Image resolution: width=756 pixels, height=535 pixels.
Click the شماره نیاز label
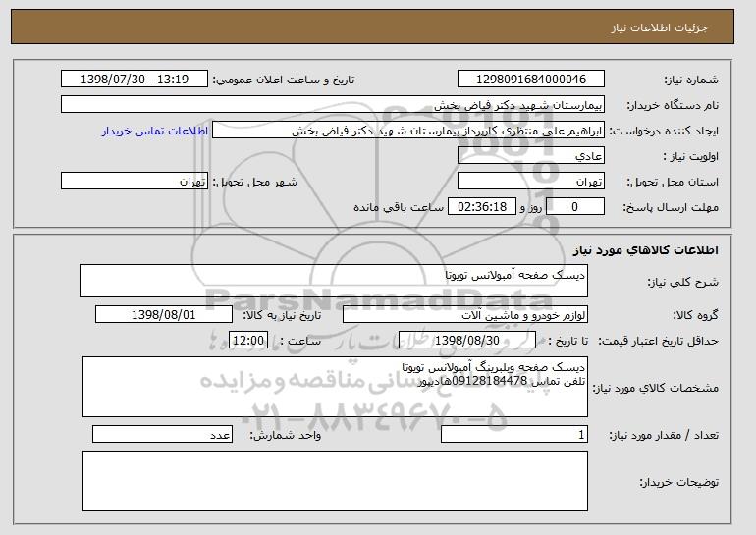pyautogui.click(x=691, y=80)
